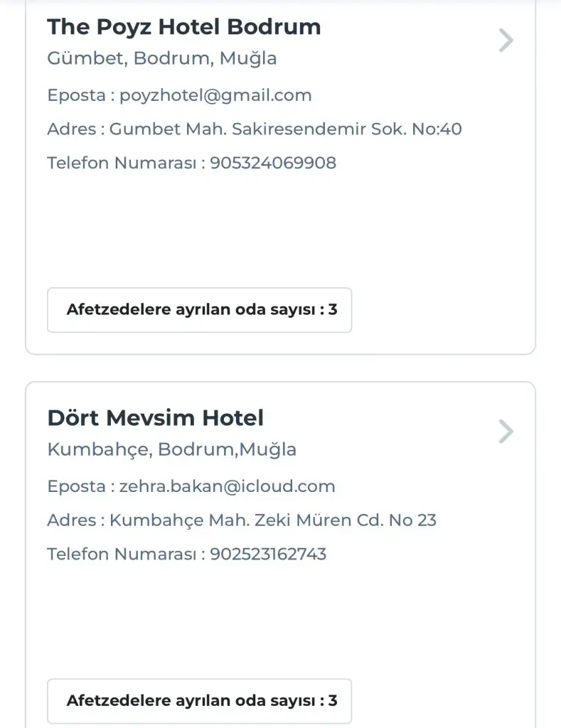Click the Adres label in Poyz Hotel card

tap(71, 129)
